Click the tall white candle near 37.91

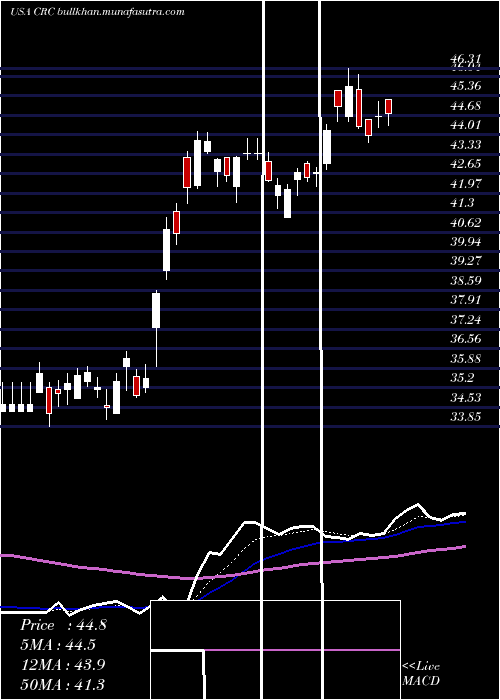[x=156, y=310]
